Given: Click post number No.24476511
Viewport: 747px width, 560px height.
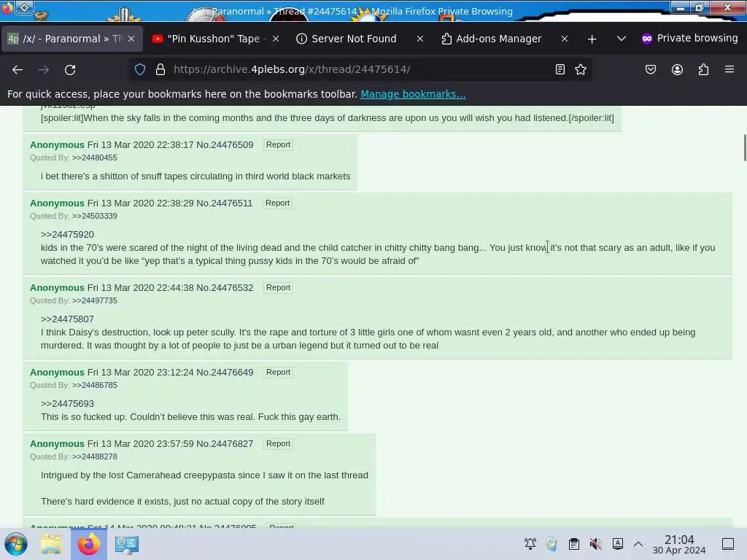Looking at the screenshot, I should tap(225, 203).
